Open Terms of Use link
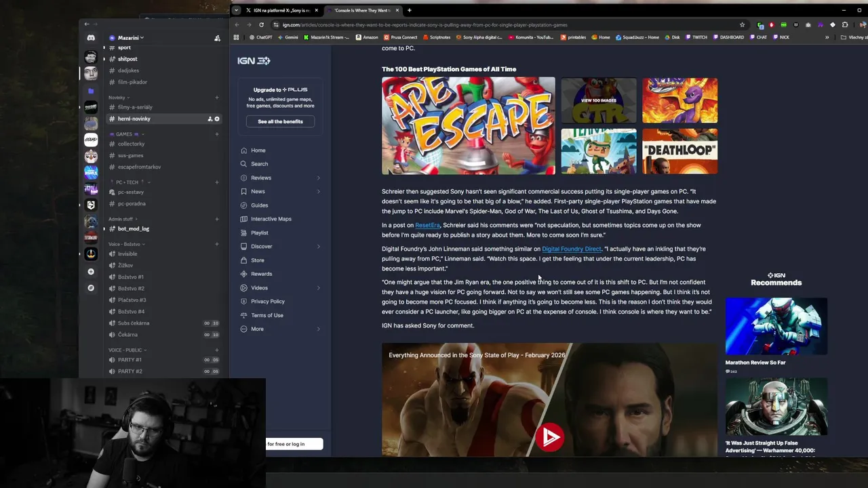 [267, 315]
